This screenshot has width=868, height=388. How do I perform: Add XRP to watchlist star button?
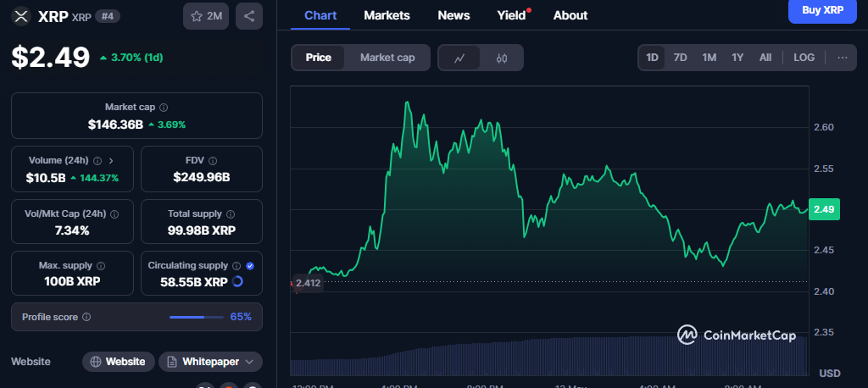[x=206, y=16]
